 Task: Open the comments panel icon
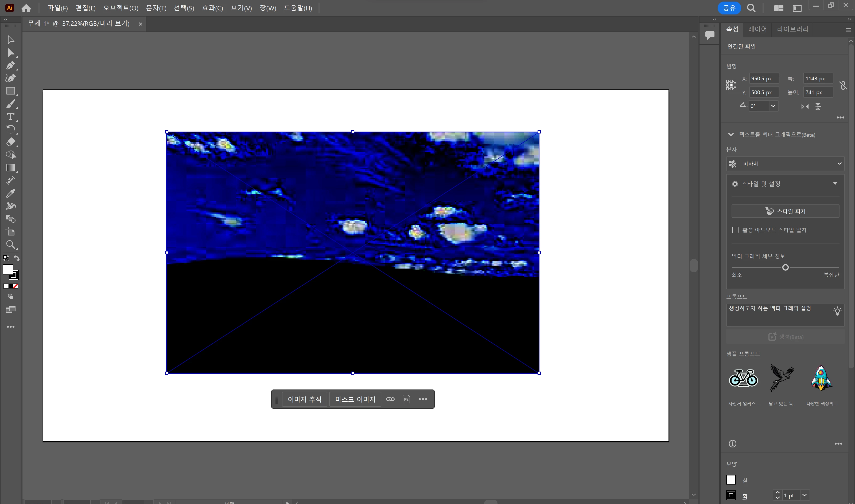[710, 35]
